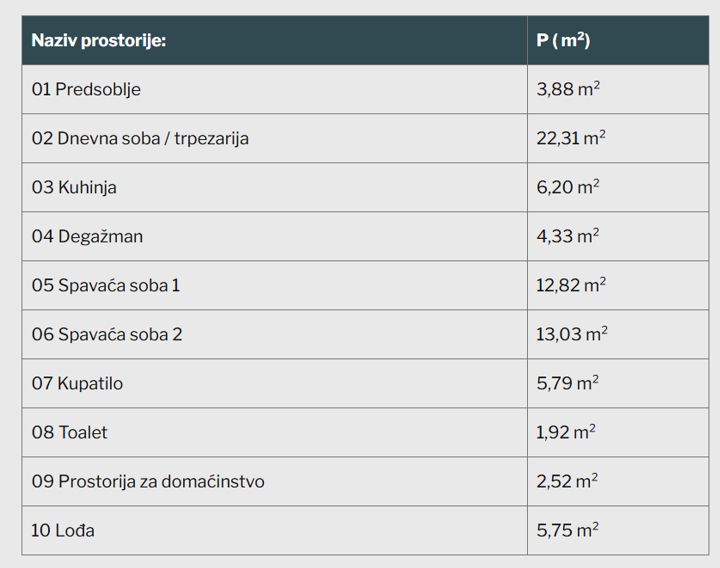
Task: Select the 12,82 m² area value
Action: click(x=571, y=285)
